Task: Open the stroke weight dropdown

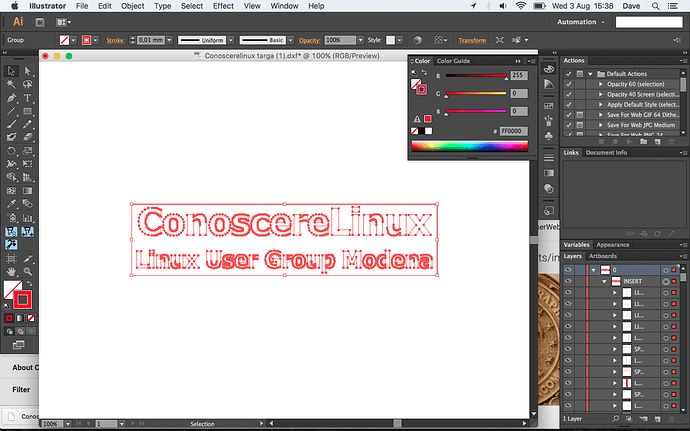Action: click(x=169, y=40)
